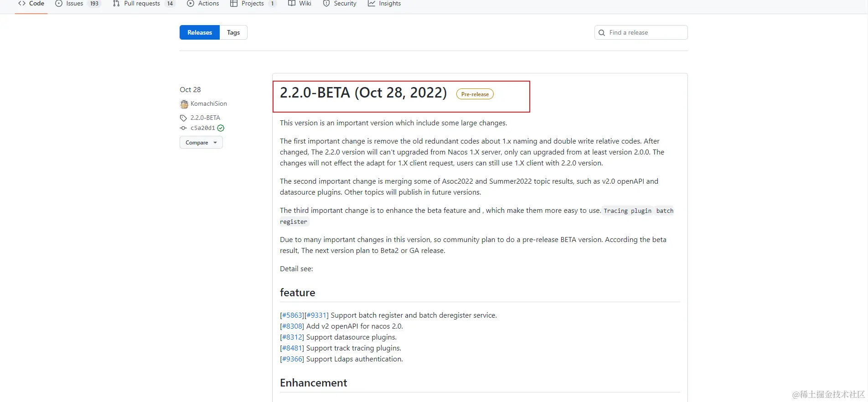The image size is (868, 402).
Task: Open the Insights tab
Action: 384,4
